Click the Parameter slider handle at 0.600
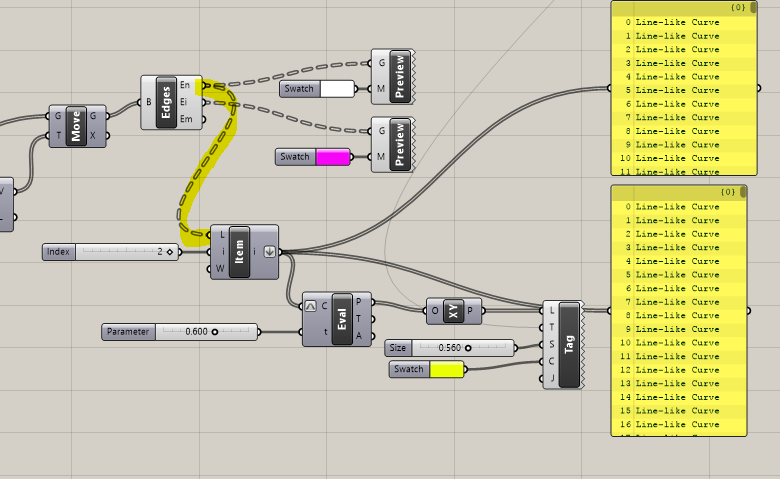This screenshot has height=479, width=780. coord(214,331)
